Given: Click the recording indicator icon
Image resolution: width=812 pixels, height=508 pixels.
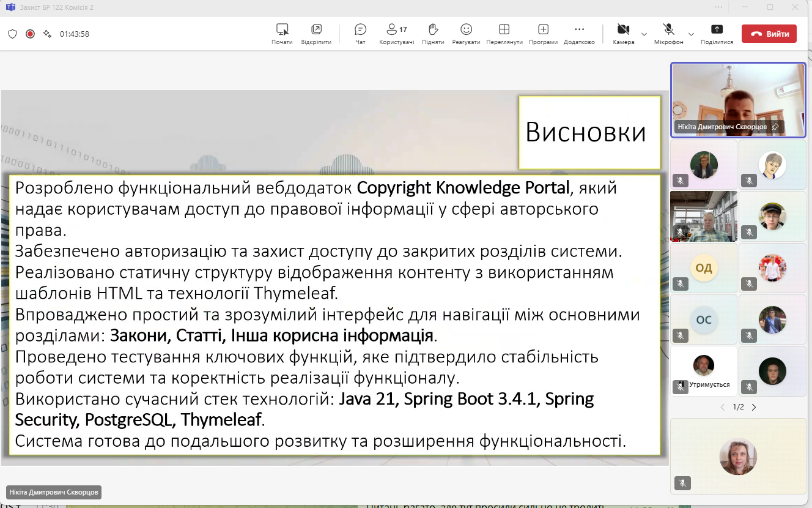Looking at the screenshot, I should coord(30,34).
